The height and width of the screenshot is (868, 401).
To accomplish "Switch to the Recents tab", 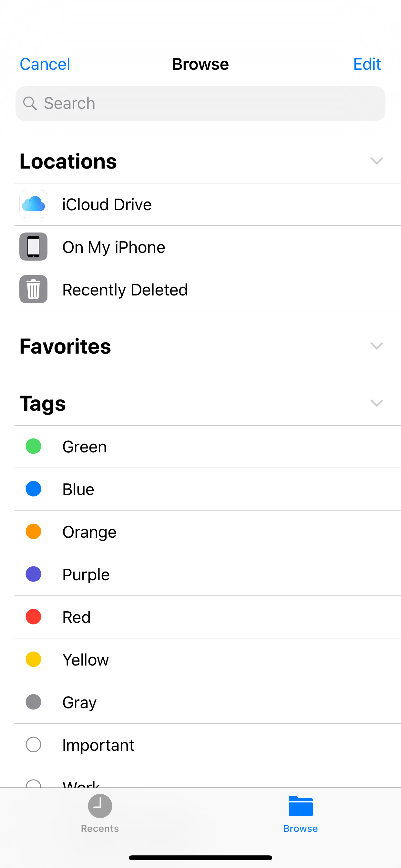I will (x=100, y=828).
